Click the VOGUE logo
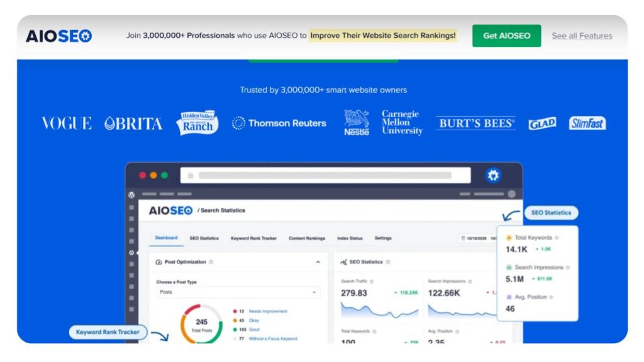 pyautogui.click(x=67, y=123)
